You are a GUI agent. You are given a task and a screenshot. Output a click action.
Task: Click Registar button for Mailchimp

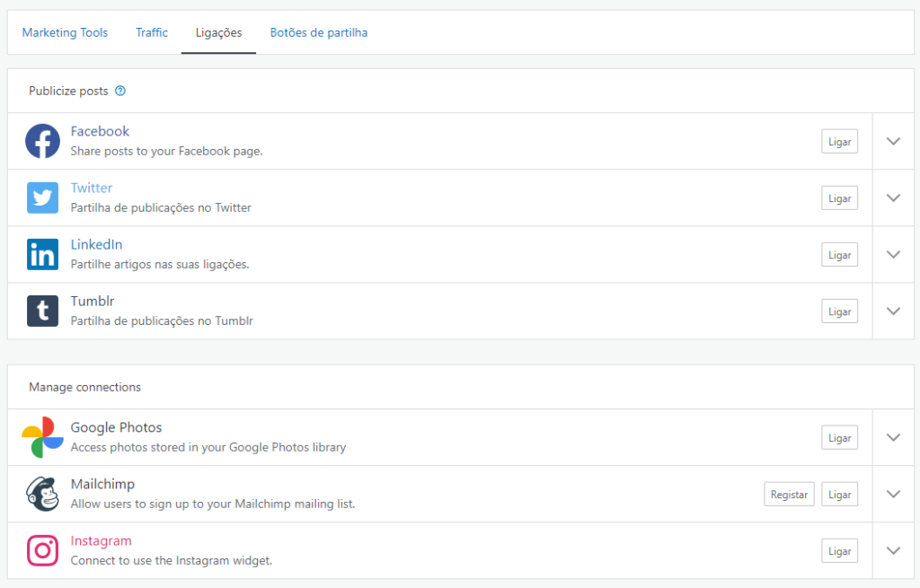click(789, 495)
